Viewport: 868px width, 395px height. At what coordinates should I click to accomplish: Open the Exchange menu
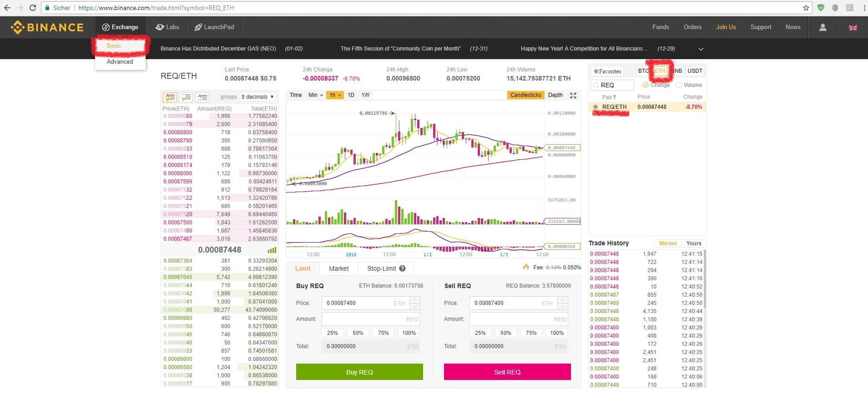click(120, 27)
